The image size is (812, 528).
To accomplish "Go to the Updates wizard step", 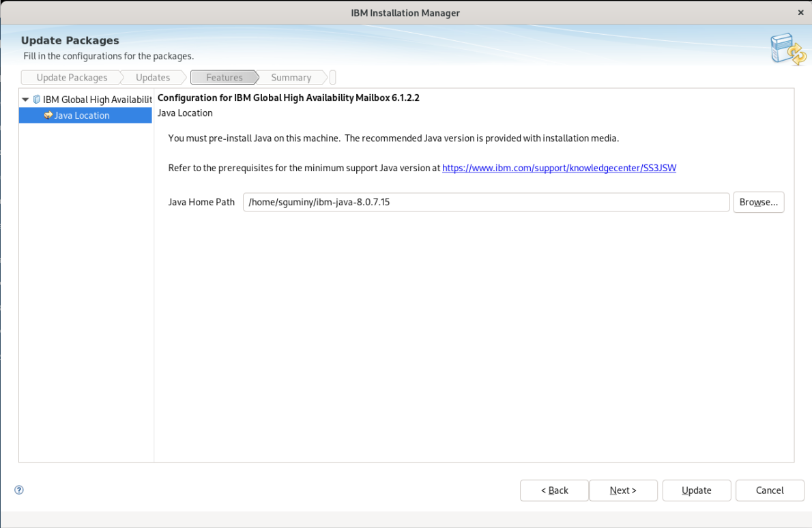I will (x=153, y=78).
